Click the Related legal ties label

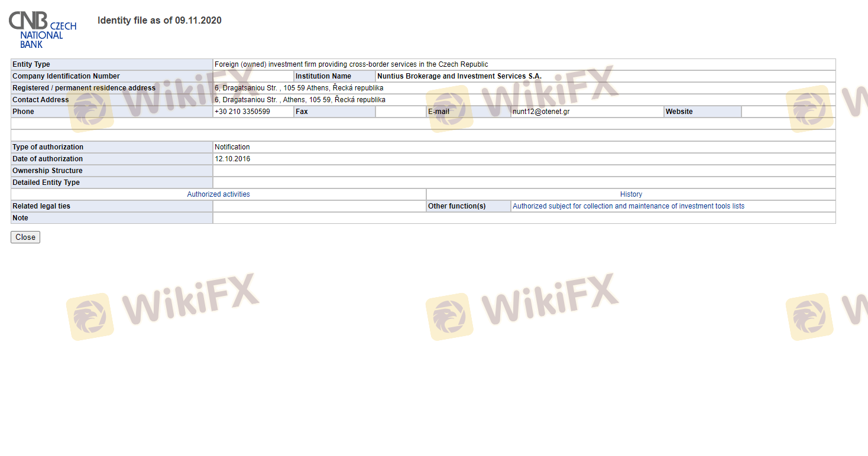pos(41,206)
